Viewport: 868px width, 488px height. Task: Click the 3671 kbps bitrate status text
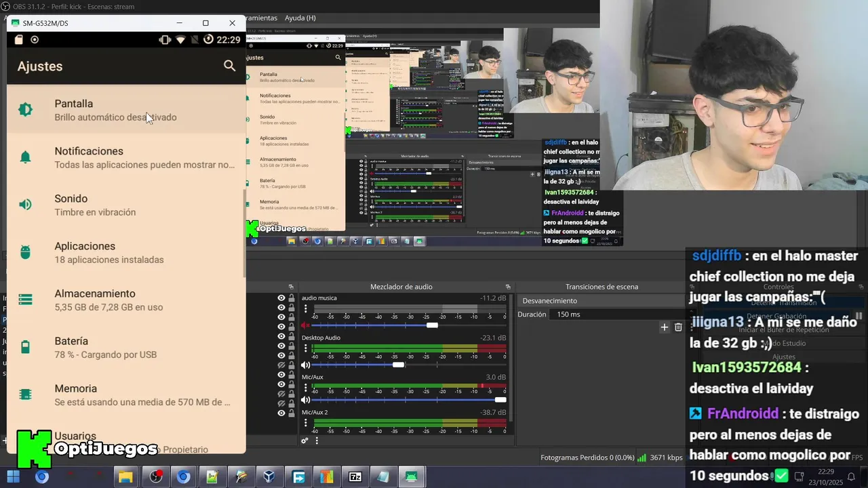click(x=667, y=457)
